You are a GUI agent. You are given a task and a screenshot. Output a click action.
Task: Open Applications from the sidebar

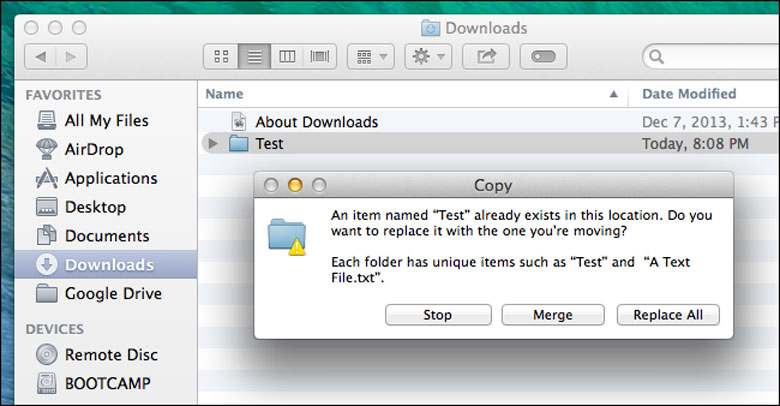[110, 178]
